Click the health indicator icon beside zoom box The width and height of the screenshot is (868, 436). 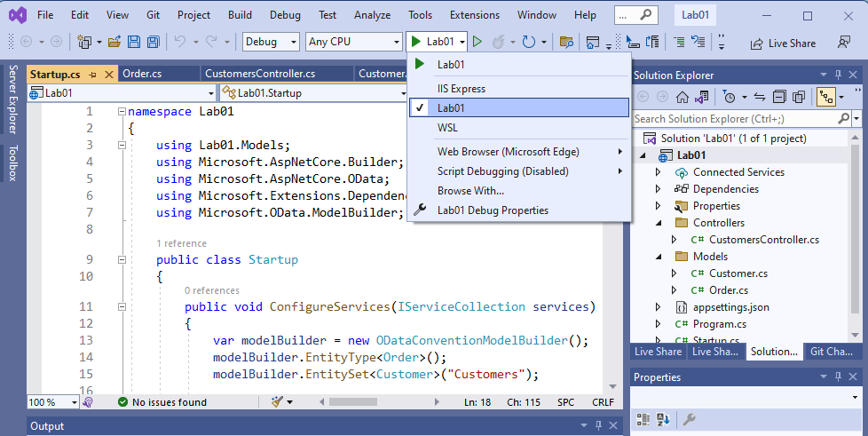point(88,402)
